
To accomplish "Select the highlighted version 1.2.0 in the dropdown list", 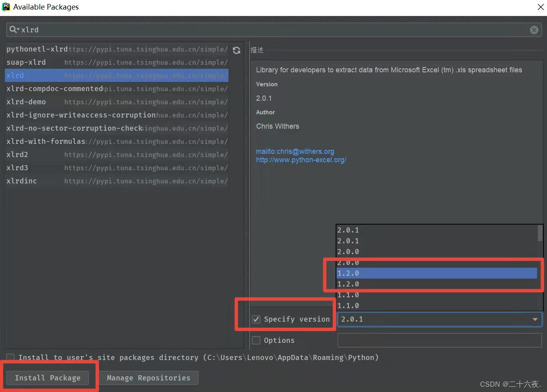I will point(436,273).
